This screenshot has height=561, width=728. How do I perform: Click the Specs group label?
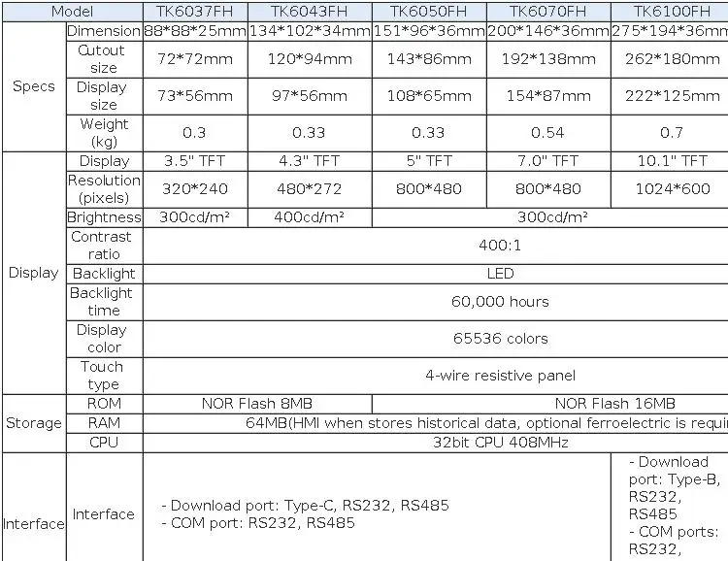click(x=34, y=86)
